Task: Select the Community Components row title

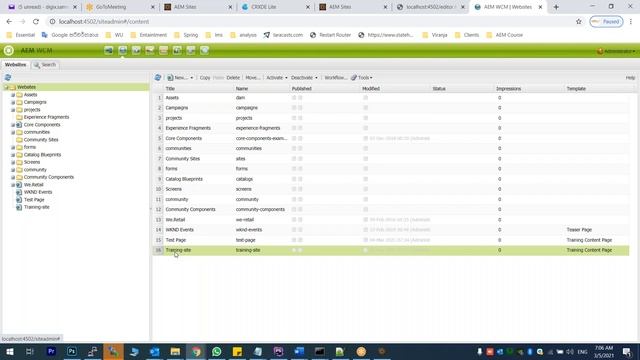Action: pos(190,209)
